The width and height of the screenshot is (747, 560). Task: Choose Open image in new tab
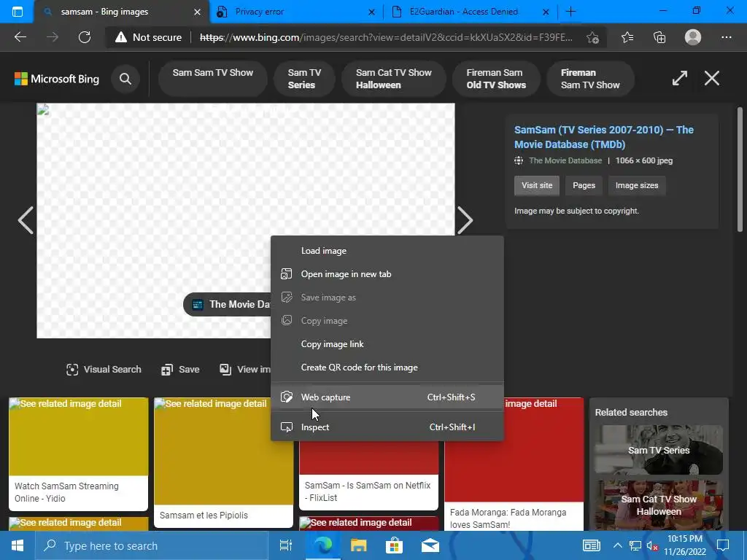387,274
